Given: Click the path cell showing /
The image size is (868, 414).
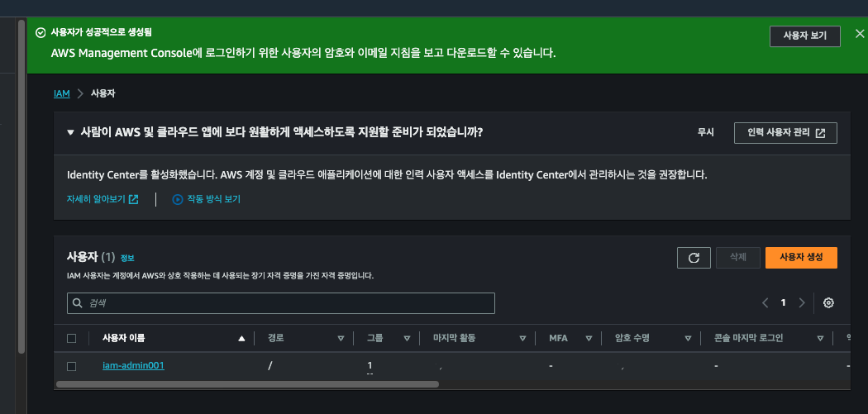Looking at the screenshot, I should [269, 365].
